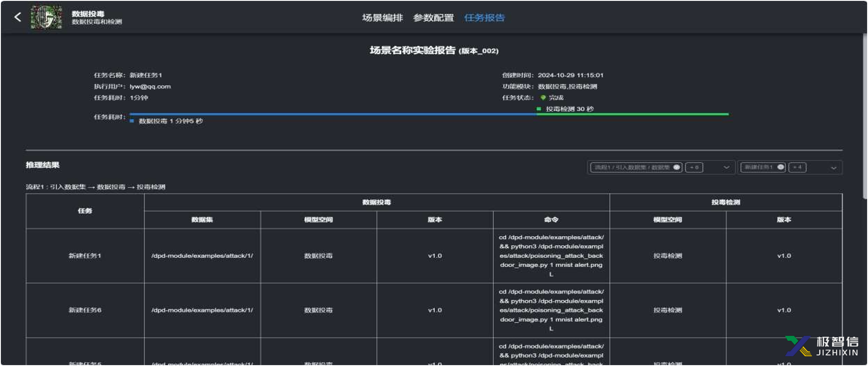Click the 推理结果 section heading
The width and height of the screenshot is (868, 366).
coord(43,165)
